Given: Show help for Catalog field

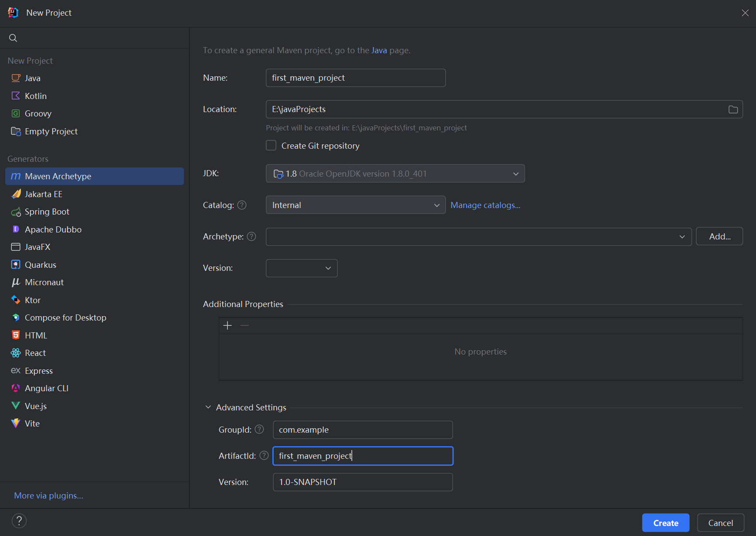Looking at the screenshot, I should click(x=242, y=205).
